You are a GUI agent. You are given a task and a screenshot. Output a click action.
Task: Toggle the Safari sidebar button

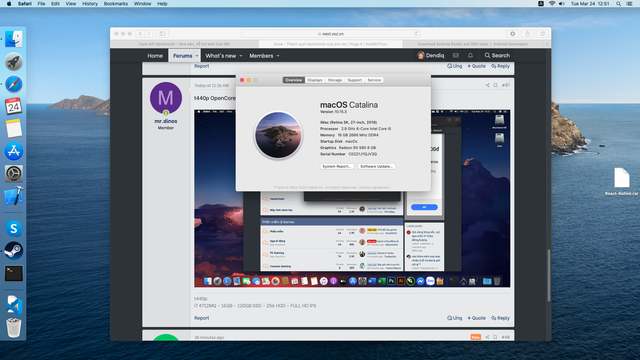click(x=162, y=33)
